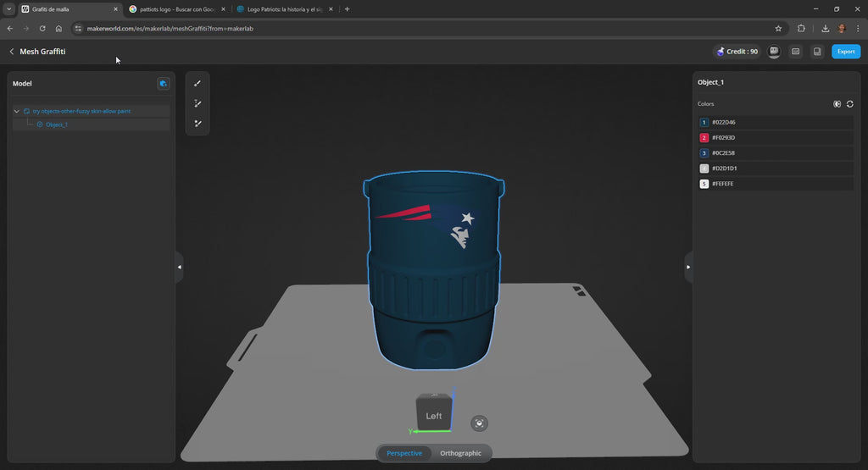Open a new browser tab

click(x=347, y=9)
